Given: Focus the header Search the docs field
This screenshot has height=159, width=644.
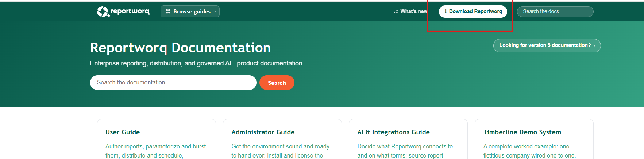Looking at the screenshot, I should click(x=555, y=12).
